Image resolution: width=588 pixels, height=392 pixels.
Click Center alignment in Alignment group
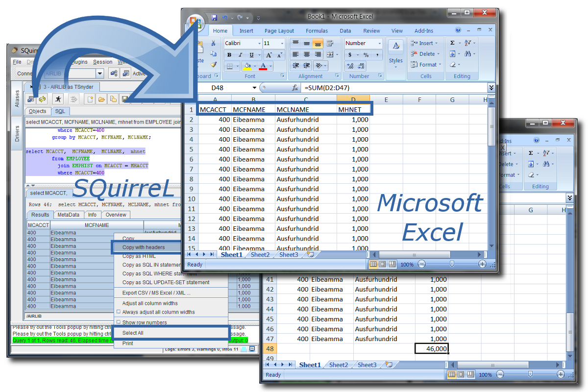pyautogui.click(x=307, y=54)
